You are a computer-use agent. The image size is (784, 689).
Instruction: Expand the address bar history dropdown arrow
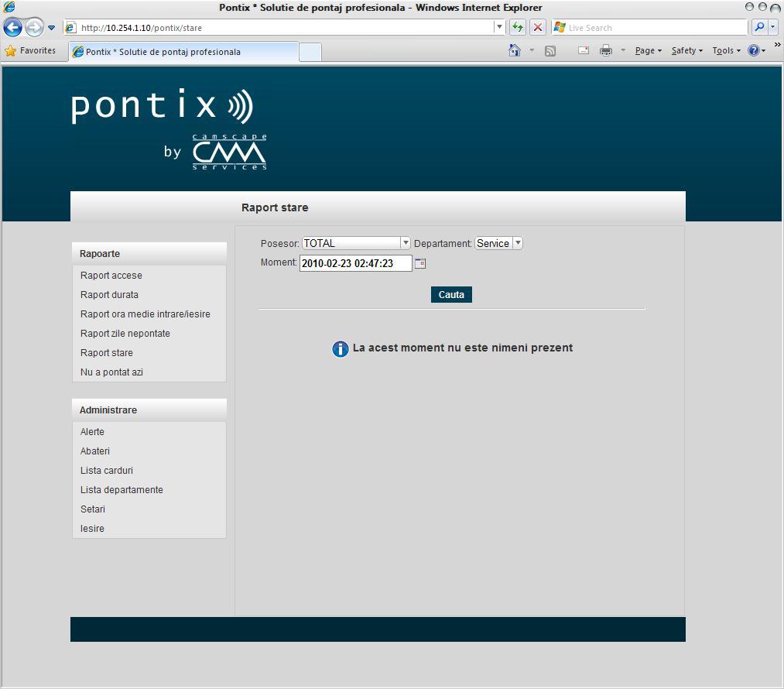(499, 27)
